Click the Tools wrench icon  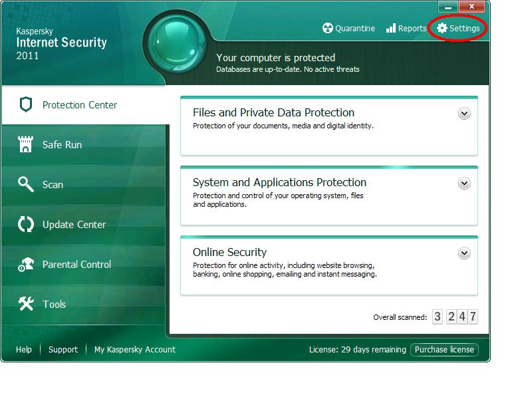tap(26, 304)
